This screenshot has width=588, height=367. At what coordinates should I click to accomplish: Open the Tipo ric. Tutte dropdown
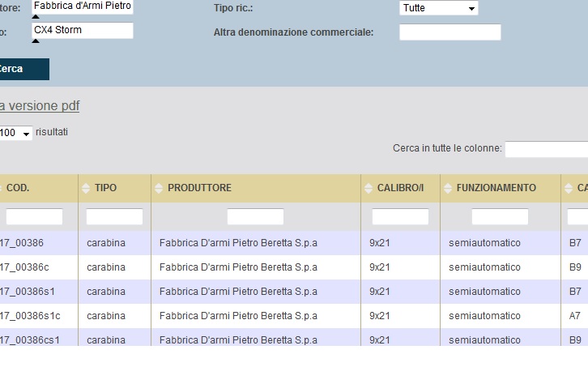pos(439,8)
